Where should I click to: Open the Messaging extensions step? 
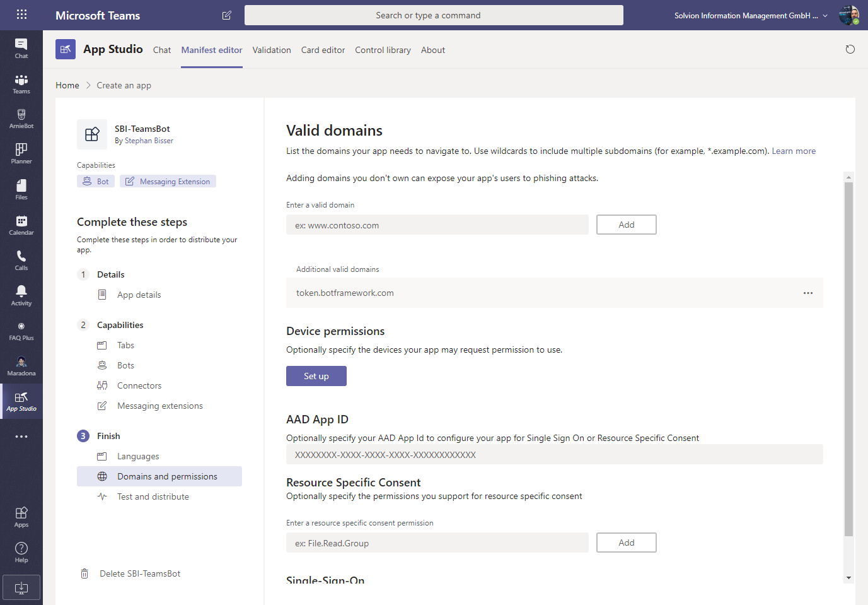160,406
